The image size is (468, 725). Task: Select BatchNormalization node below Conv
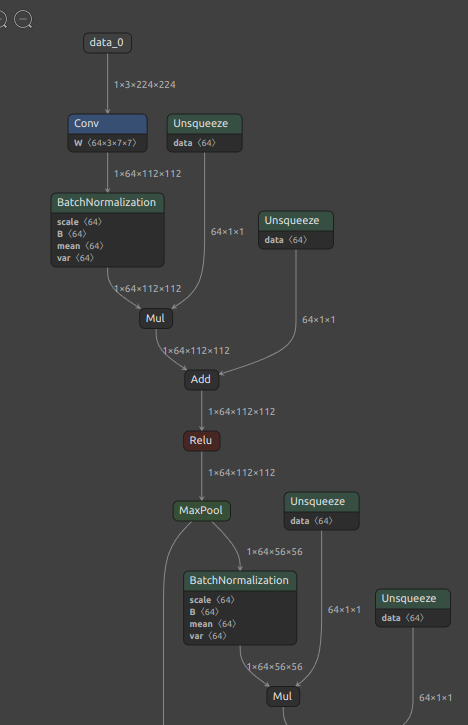(x=107, y=203)
